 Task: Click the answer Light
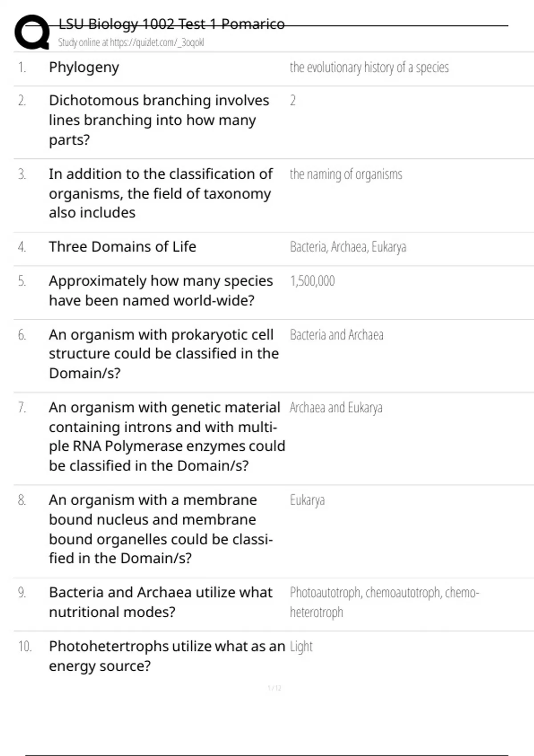(301, 647)
